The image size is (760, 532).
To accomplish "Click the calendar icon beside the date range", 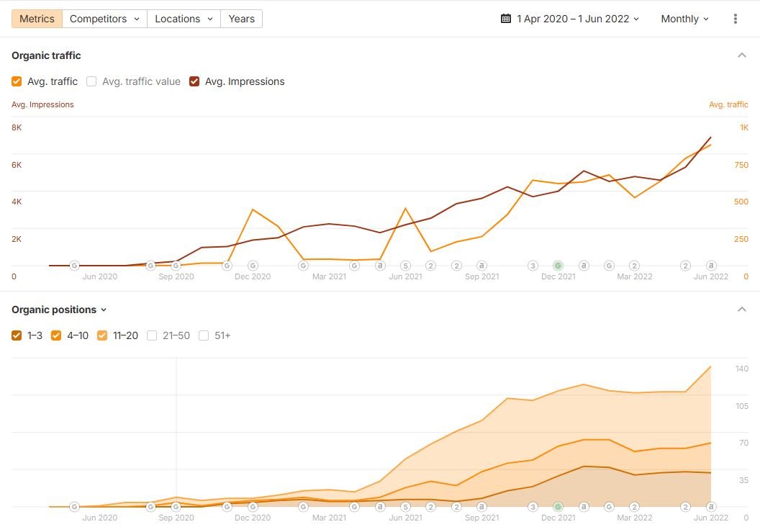I will tap(506, 19).
